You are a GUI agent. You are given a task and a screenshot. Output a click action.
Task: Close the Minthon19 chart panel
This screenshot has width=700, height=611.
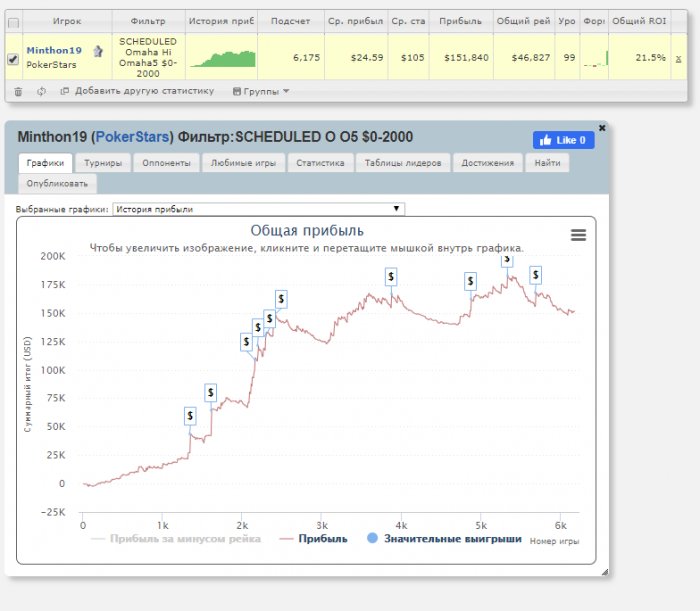click(602, 128)
